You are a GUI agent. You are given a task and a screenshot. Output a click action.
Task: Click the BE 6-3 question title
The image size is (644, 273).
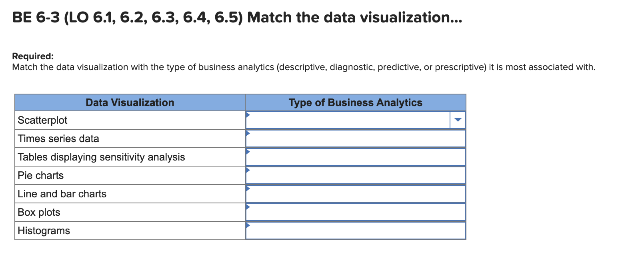237,17
